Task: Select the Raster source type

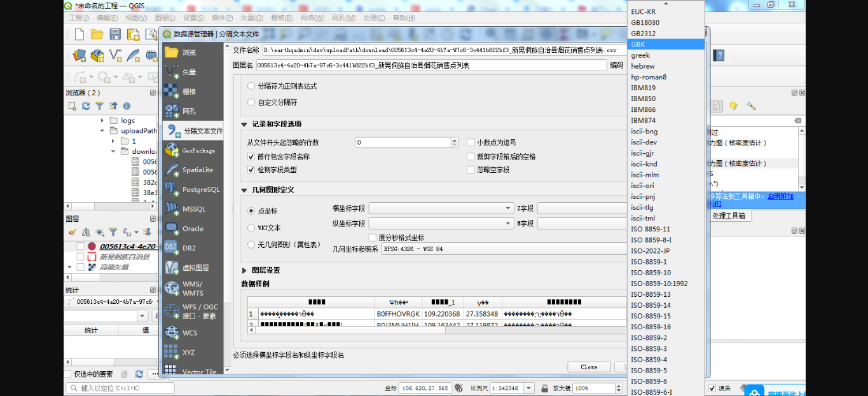Action: coord(193,92)
